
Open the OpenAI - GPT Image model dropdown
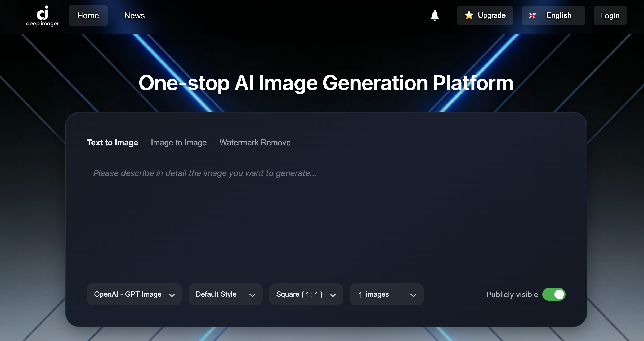pos(134,294)
